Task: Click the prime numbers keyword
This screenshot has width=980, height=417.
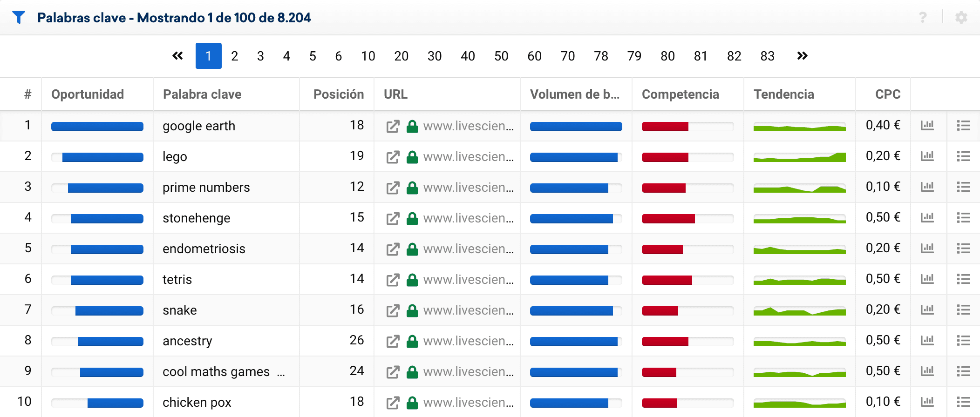Action: (x=206, y=187)
